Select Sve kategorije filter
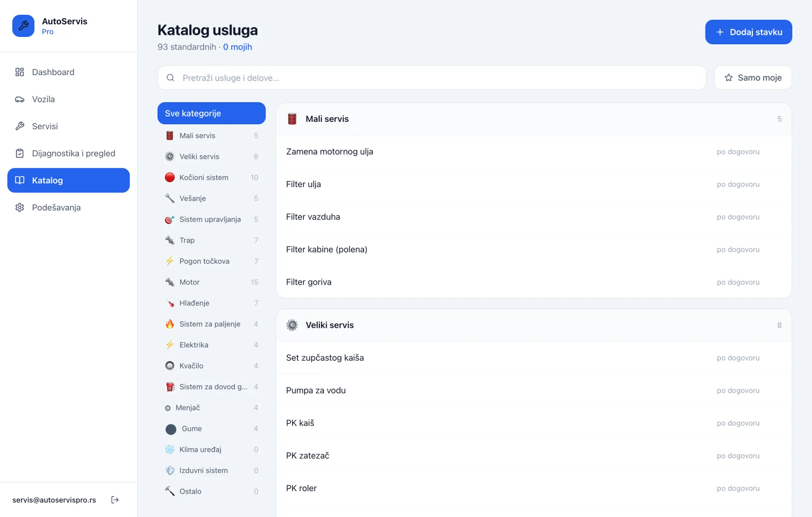Viewport: 812px width, 517px height. [212, 113]
